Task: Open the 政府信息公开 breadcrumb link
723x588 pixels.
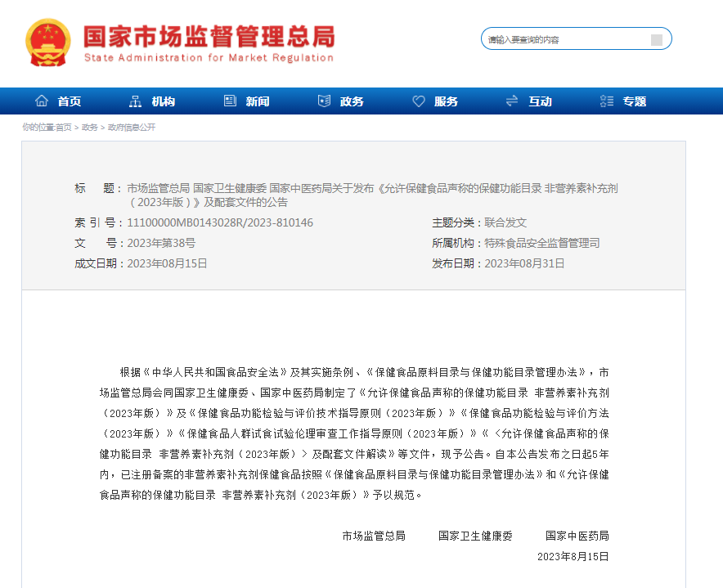Action: pos(131,128)
